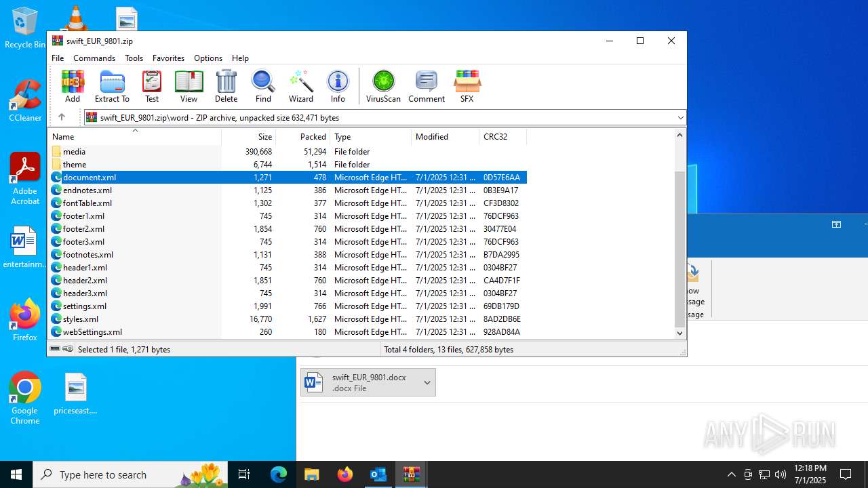Sort file list by Name column
The width and height of the screenshot is (868, 488).
click(x=134, y=137)
